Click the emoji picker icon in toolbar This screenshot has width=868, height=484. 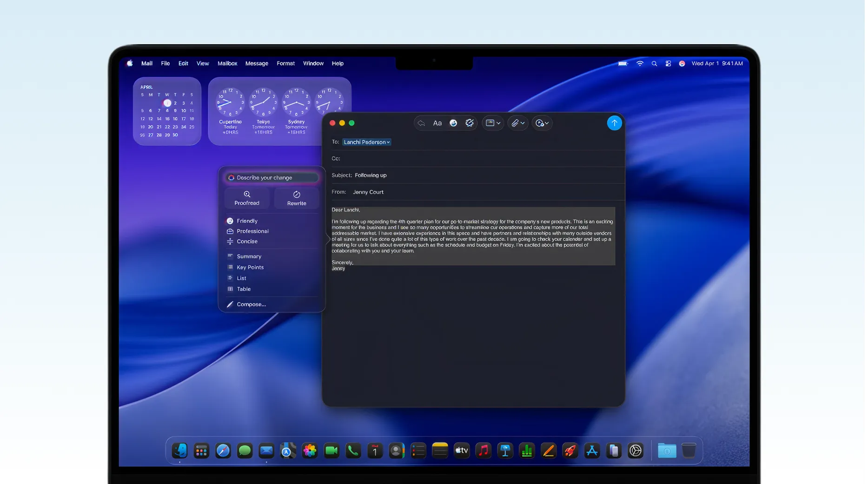[453, 123]
